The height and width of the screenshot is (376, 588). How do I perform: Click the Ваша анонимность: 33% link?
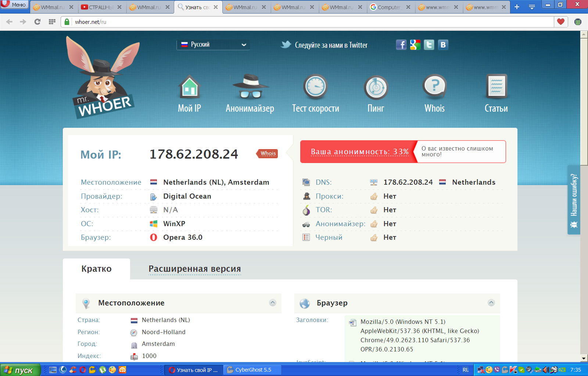[360, 152]
